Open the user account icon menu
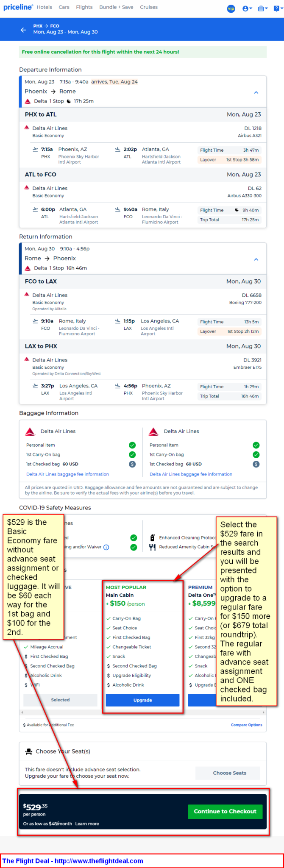The image size is (284, 868). (x=245, y=8)
